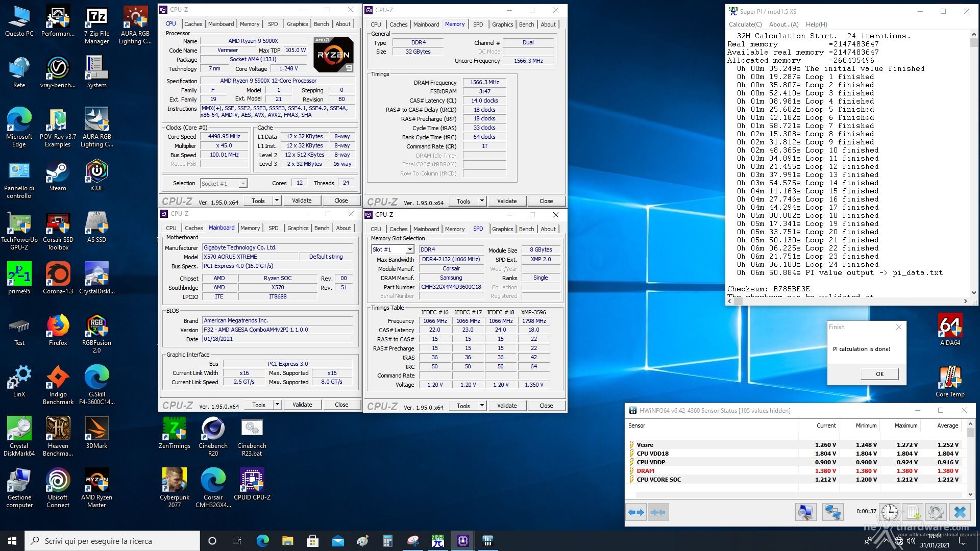Open the Corsair SSD Toolbox icon
The image size is (980, 551).
click(58, 232)
